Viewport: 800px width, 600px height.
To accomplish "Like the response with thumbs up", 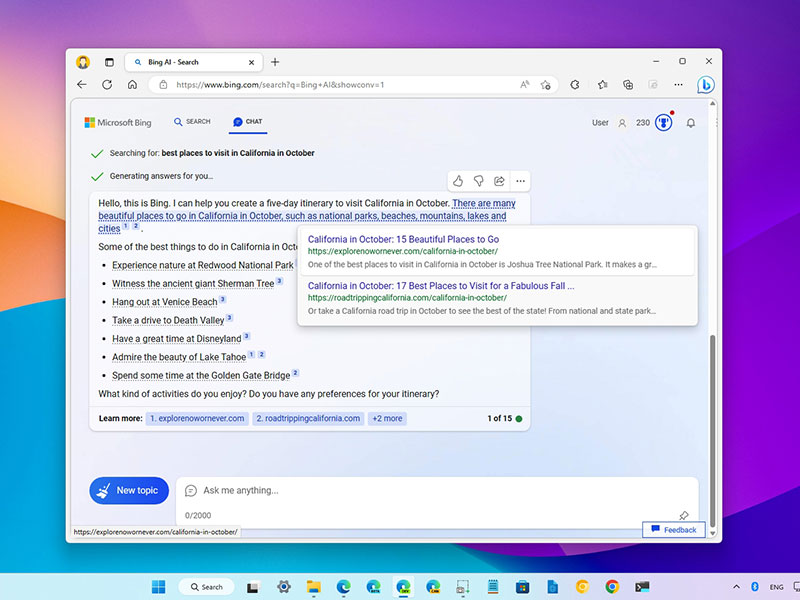I will coord(458,181).
